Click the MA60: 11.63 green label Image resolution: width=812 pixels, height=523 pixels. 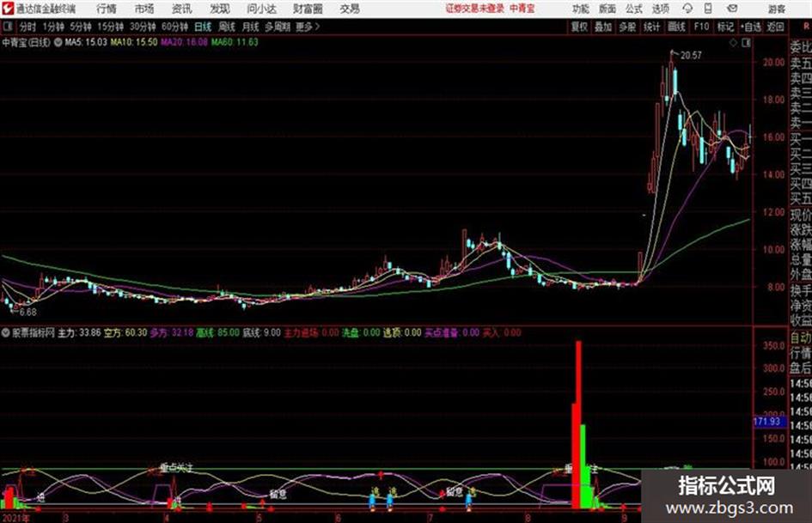click(235, 42)
